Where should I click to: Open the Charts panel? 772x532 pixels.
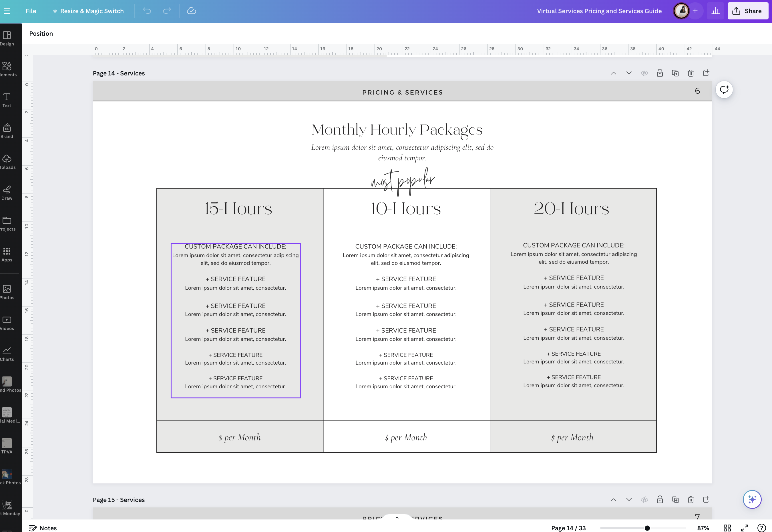pyautogui.click(x=7, y=354)
